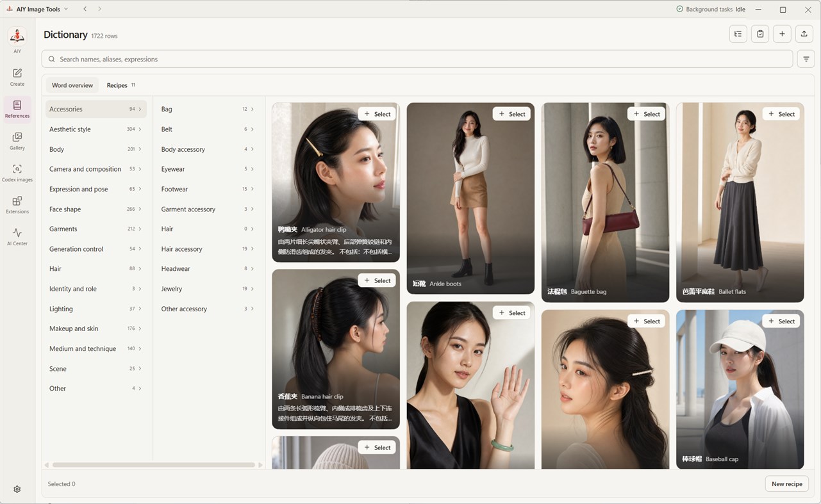821x504 pixels.
Task: Go to the References sidebar section
Action: tap(17, 109)
